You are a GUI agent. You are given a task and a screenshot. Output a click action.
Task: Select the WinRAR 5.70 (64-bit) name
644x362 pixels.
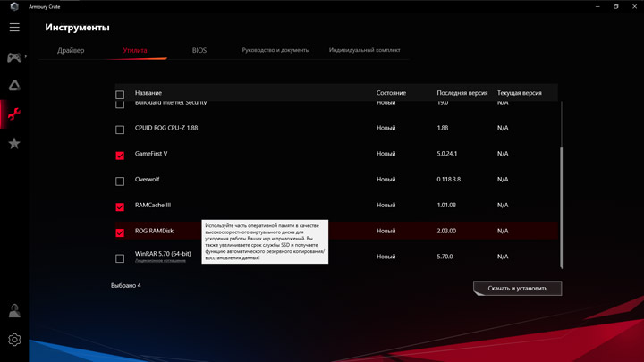(x=163, y=254)
